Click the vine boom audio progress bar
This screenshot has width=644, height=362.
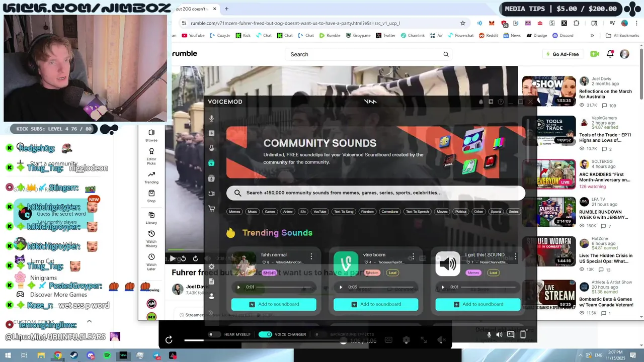point(387,288)
